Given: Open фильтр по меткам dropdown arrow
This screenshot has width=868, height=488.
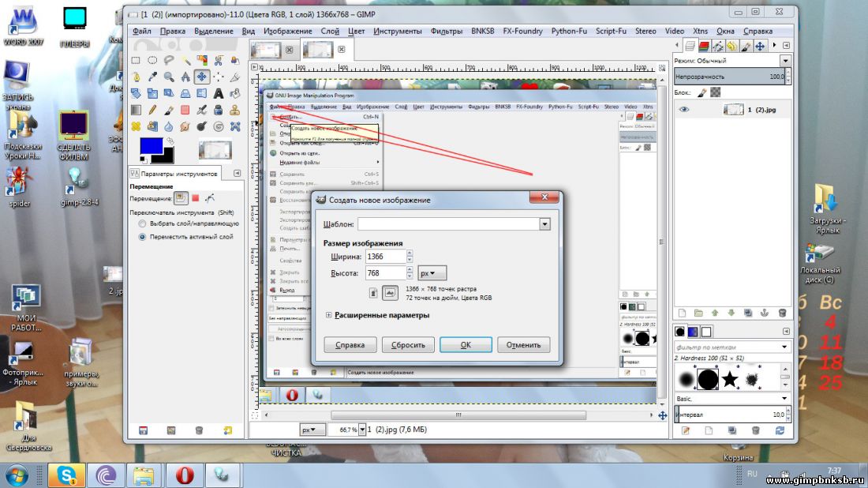Looking at the screenshot, I should pyautogui.click(x=784, y=347).
